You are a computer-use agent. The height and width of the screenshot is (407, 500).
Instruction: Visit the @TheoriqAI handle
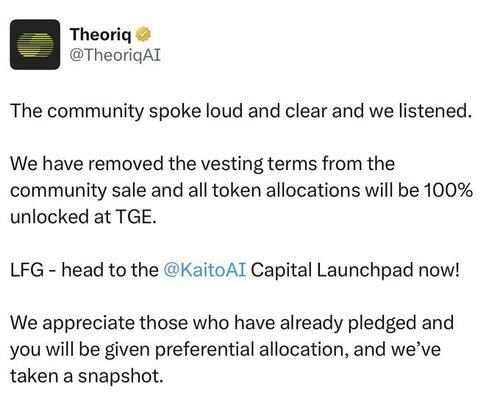tap(115, 55)
